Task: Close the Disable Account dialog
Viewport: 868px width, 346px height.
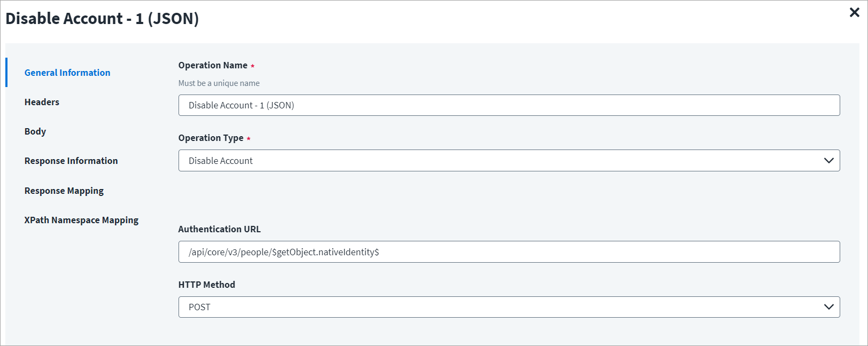Action: click(854, 12)
